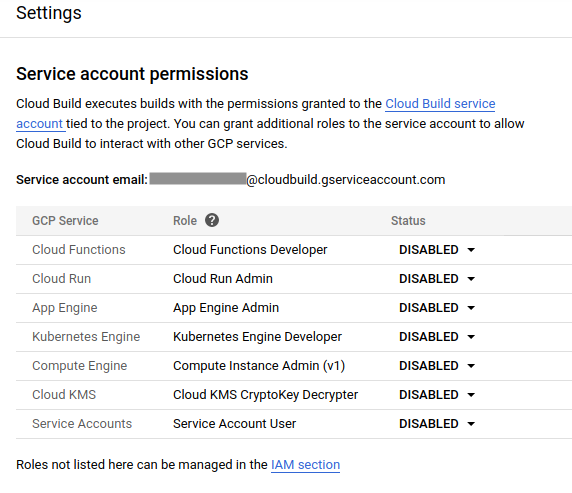Select the App Engine service cell
The image size is (572, 493).
[x=65, y=308]
